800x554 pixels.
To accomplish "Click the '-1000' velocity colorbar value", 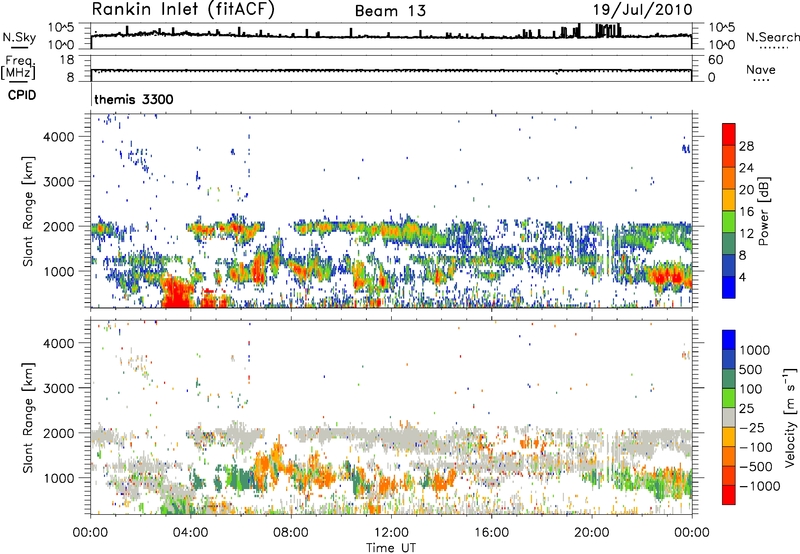I will click(x=760, y=486).
